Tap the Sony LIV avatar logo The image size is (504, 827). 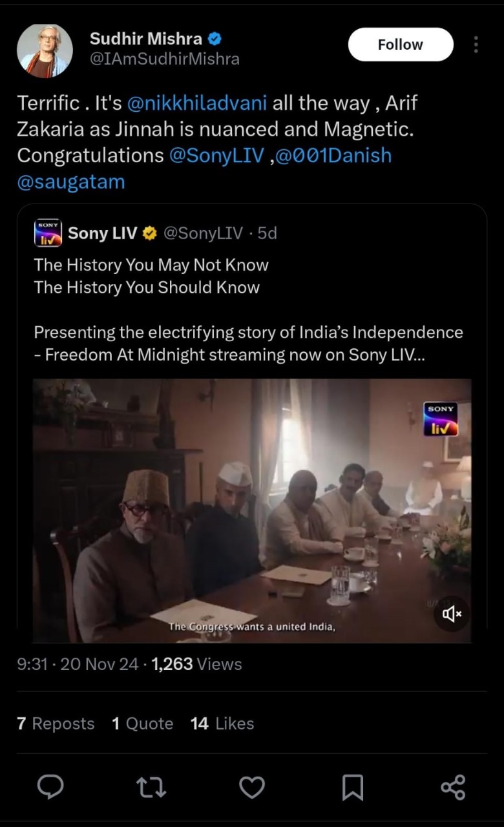(x=48, y=233)
